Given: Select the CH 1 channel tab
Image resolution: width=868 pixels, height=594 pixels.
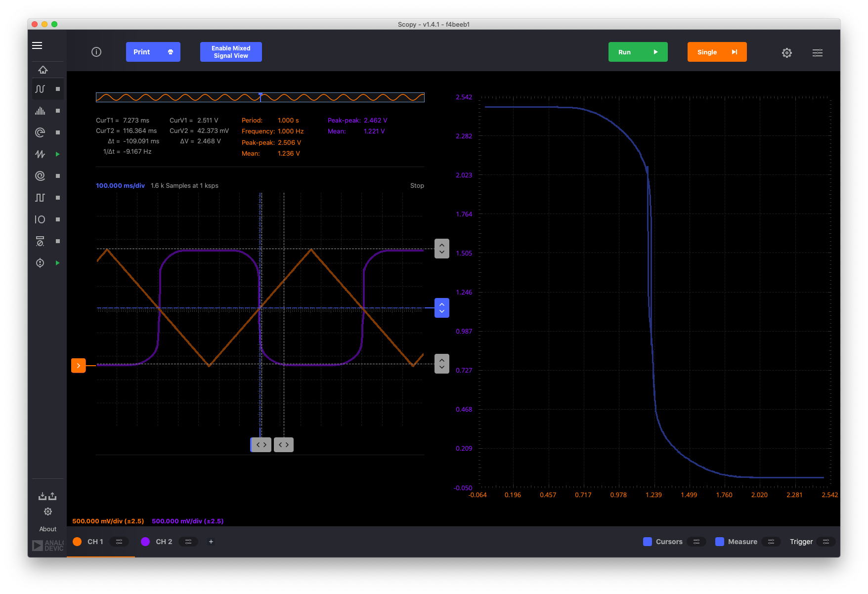Looking at the screenshot, I should [95, 542].
